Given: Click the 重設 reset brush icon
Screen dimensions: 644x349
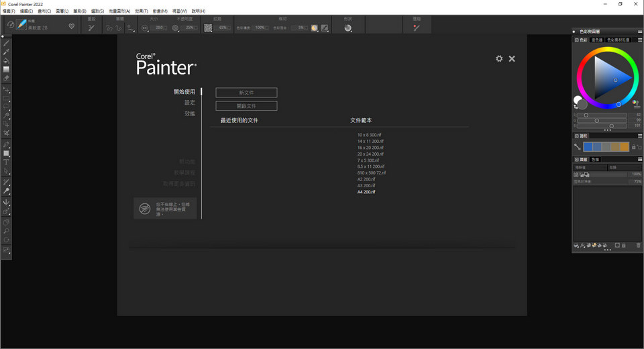Looking at the screenshot, I should point(91,28).
